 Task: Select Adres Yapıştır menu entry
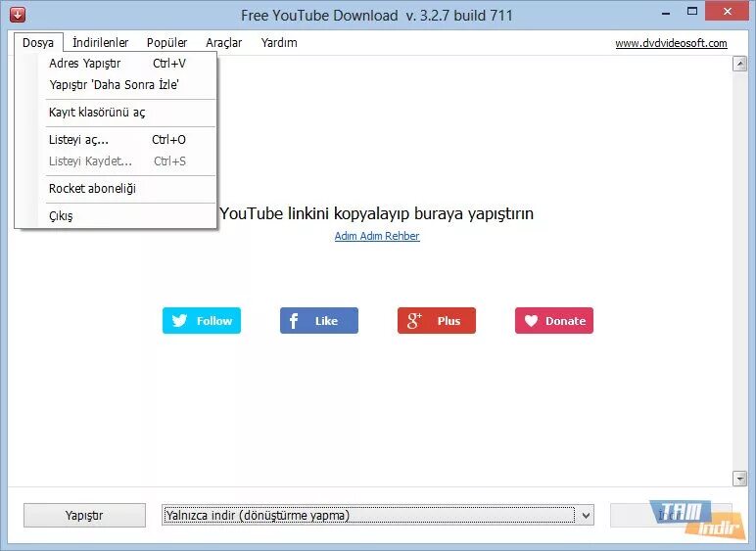click(118, 63)
